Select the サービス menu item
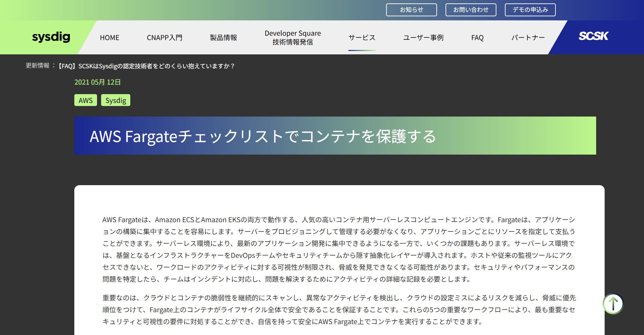This screenshot has height=335, width=644. [x=362, y=38]
